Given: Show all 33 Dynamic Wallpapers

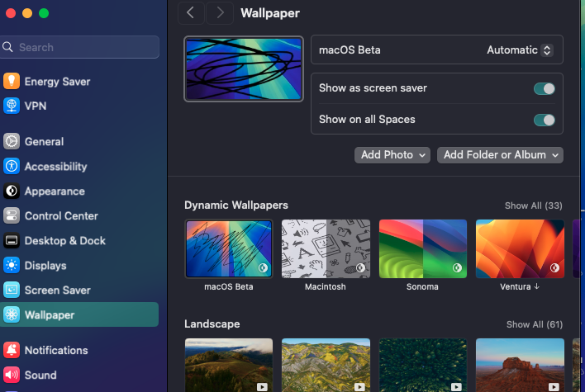Looking at the screenshot, I should (x=533, y=205).
